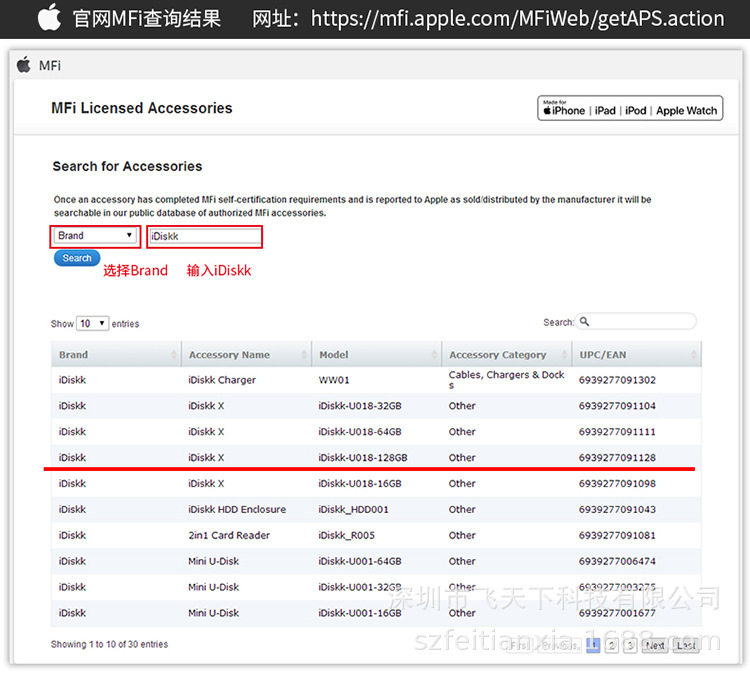Go to page 2 of results

pos(612,646)
